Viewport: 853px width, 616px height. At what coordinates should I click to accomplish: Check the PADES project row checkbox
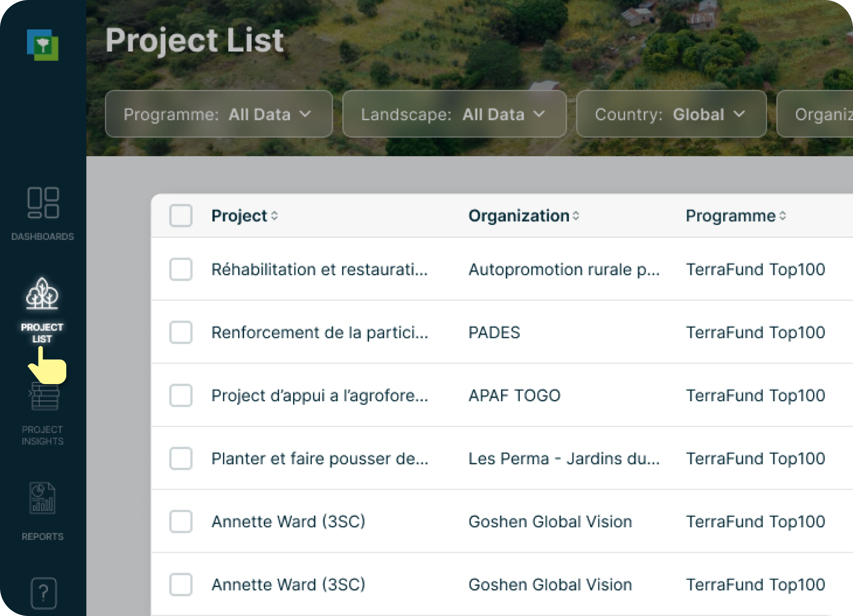point(181,333)
